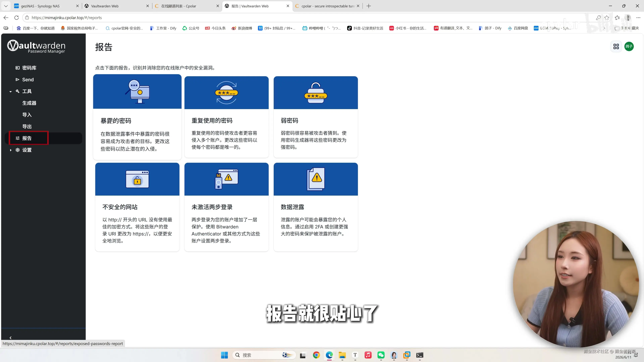Viewport: 644px width, 362px height.
Task: Open the 不安全的网站 report card
Action: 137,207
